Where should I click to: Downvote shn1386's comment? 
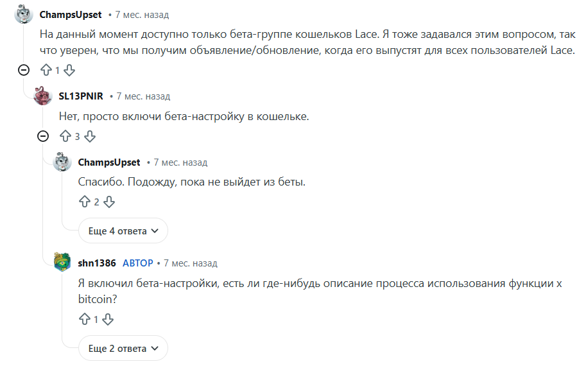(108, 319)
